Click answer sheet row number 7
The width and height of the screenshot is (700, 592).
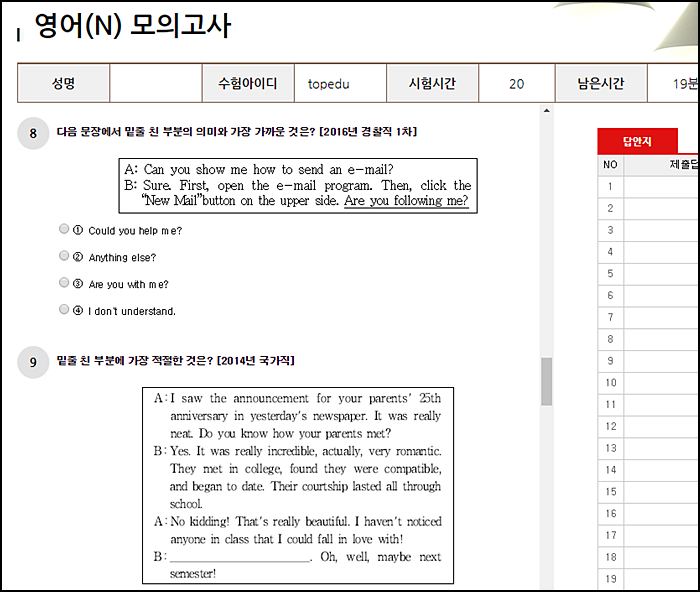[x=610, y=317]
